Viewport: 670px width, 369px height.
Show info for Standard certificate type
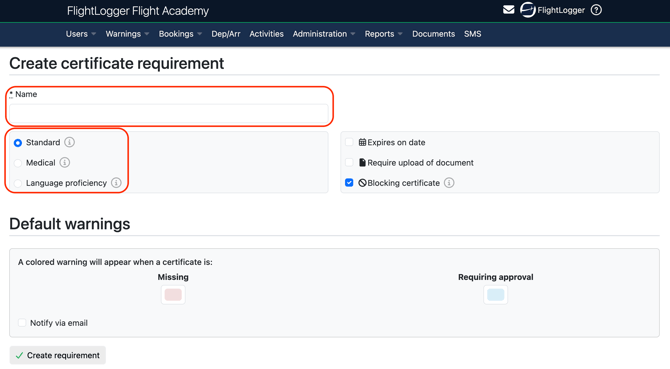69,142
